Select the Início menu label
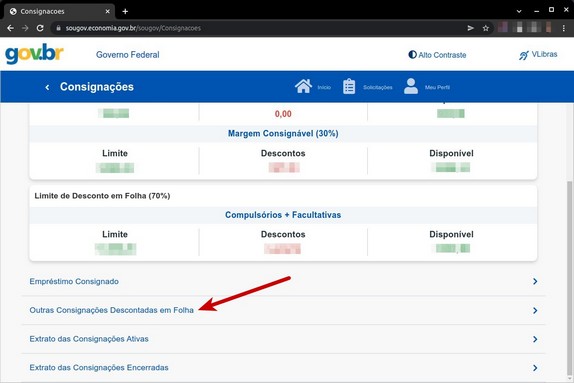The width and height of the screenshot is (574, 383). 324,88
